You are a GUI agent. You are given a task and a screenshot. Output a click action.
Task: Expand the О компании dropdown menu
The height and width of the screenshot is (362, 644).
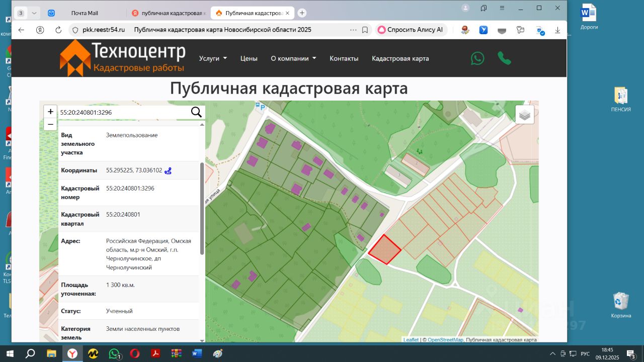pos(293,58)
